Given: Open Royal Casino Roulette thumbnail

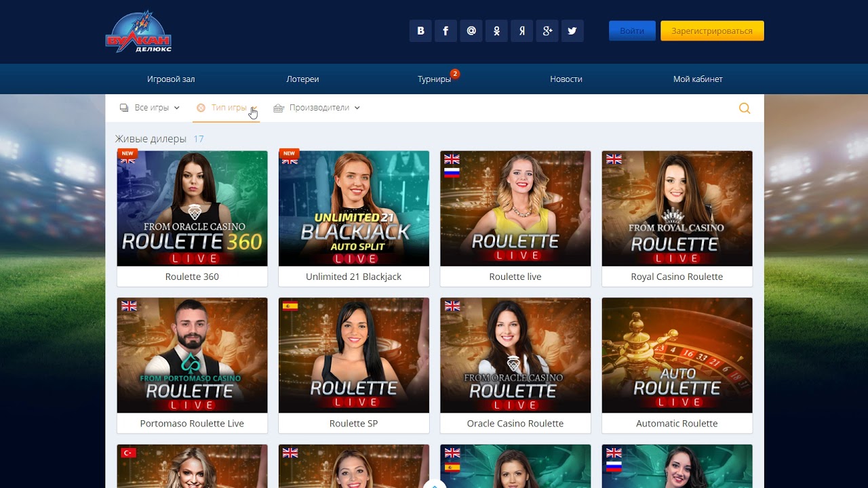Looking at the screenshot, I should click(x=677, y=208).
